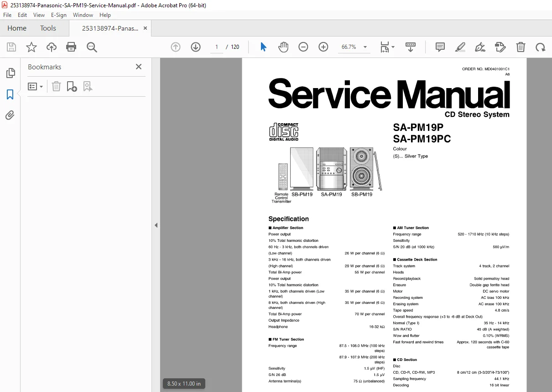Add the document to starred favorites
552x392 pixels.
pos(31,47)
